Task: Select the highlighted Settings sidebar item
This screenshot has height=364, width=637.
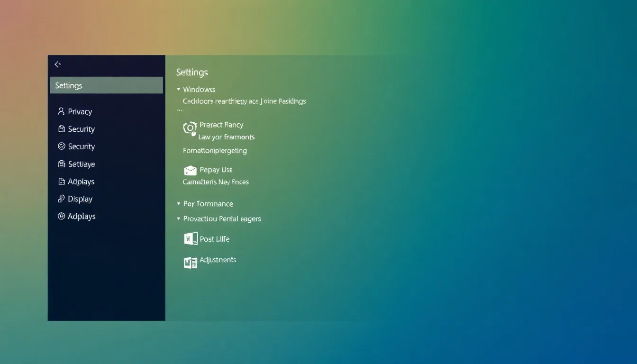Action: (x=106, y=85)
